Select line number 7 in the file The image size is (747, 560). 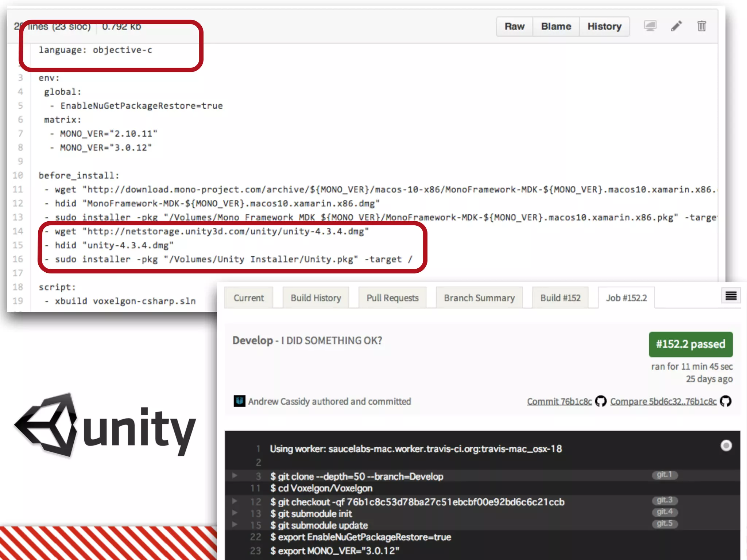point(20,133)
